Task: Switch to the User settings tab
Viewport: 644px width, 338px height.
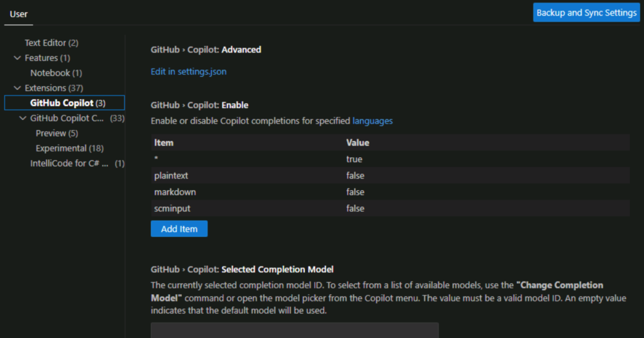Action: click(x=18, y=13)
